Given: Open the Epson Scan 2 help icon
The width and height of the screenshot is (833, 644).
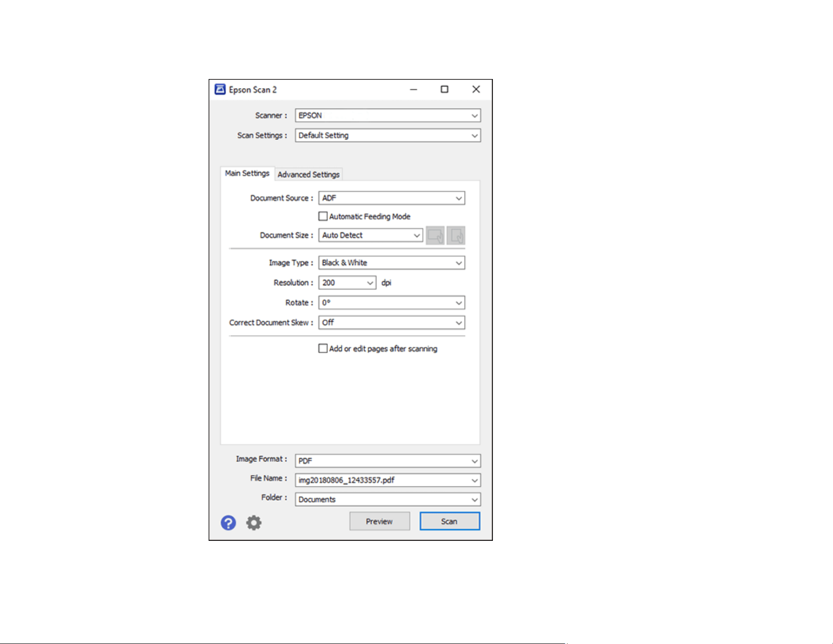Looking at the screenshot, I should coord(228,523).
